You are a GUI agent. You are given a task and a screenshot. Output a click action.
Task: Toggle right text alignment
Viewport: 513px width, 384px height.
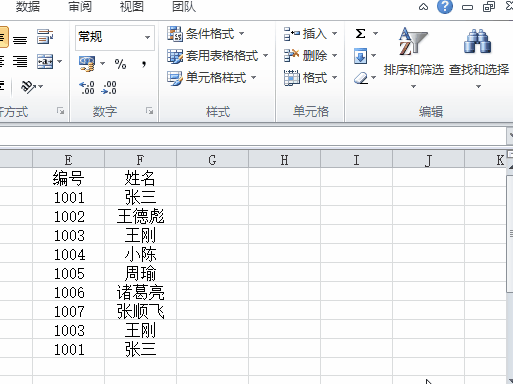tap(20, 62)
